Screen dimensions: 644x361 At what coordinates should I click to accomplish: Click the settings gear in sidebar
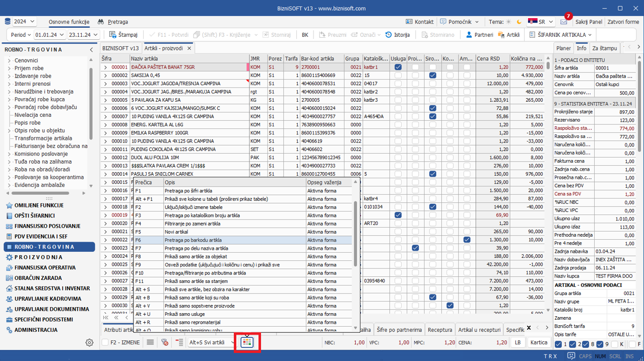pyautogui.click(x=89, y=342)
